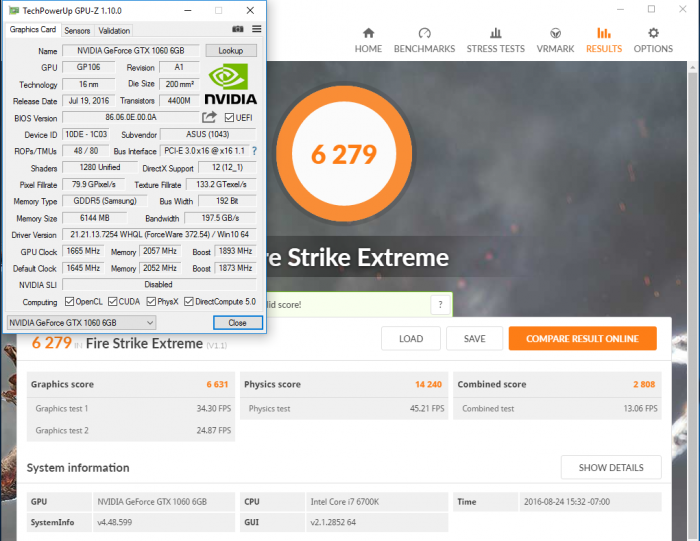
Task: Click the Graphics test 1 row
Action: click(131, 408)
